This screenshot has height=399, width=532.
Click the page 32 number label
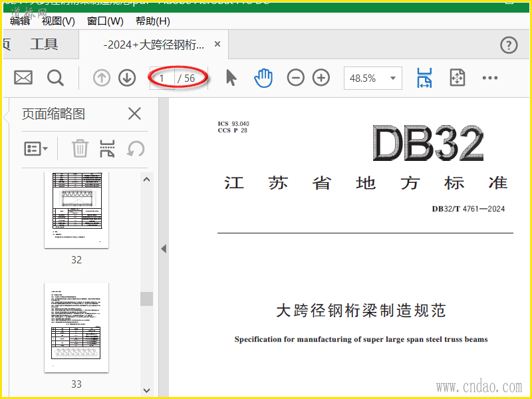coord(76,260)
